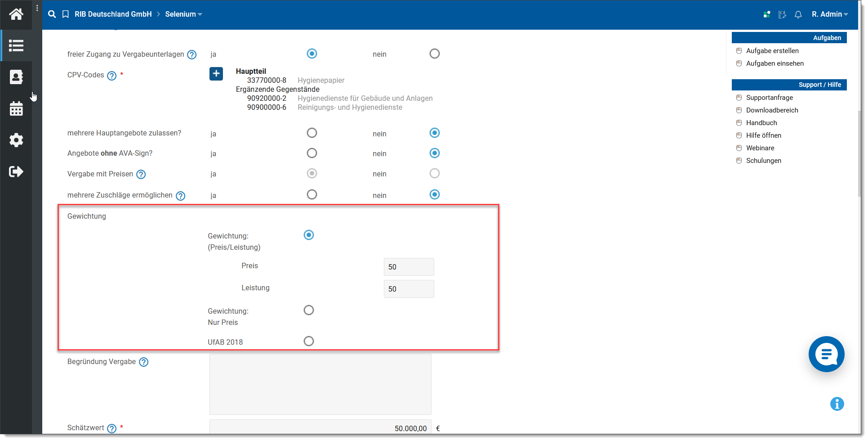Click Hilfe öffnen link
Image resolution: width=868 pixels, height=441 pixels.
coord(764,135)
